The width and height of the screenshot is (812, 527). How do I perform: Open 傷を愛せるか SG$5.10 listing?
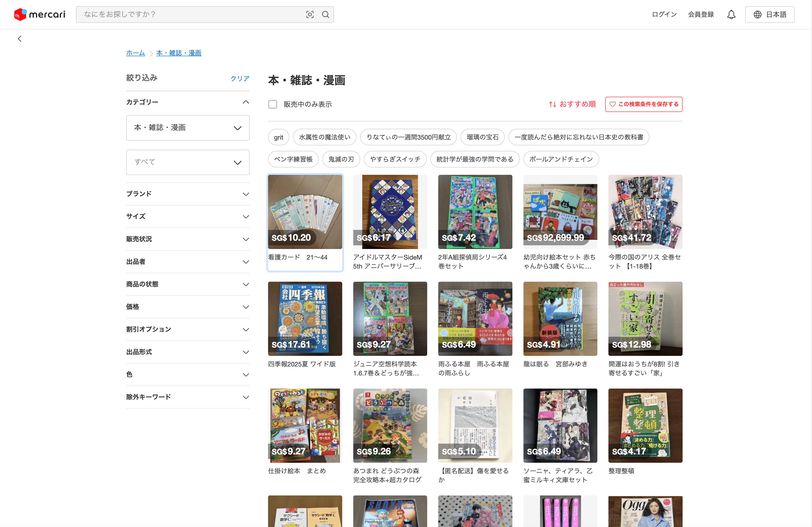[x=475, y=425]
